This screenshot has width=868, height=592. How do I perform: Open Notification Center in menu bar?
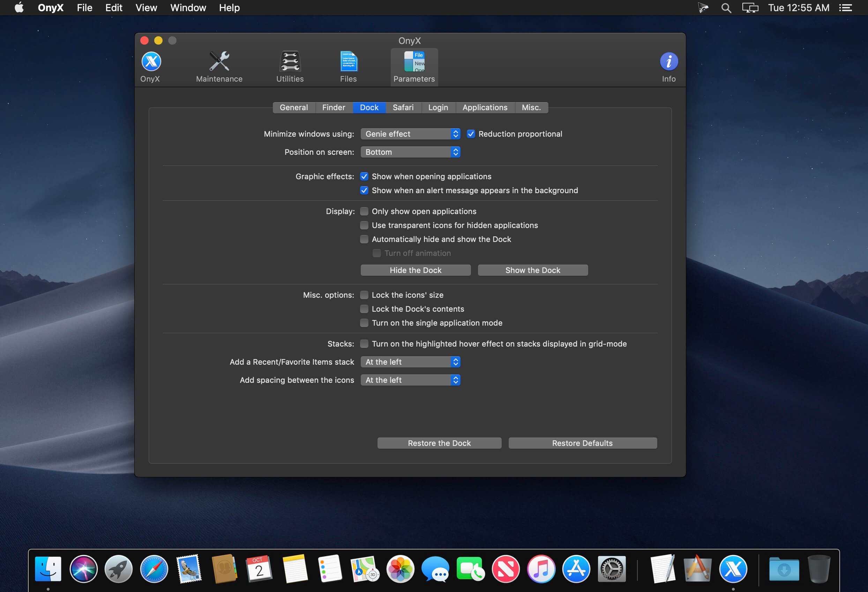point(846,8)
